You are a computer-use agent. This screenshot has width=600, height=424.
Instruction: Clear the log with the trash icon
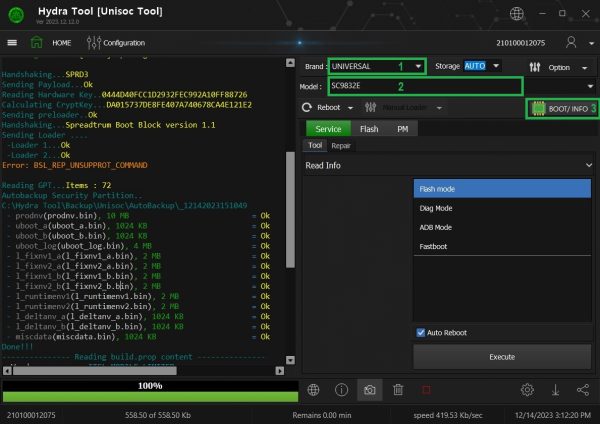coord(398,390)
